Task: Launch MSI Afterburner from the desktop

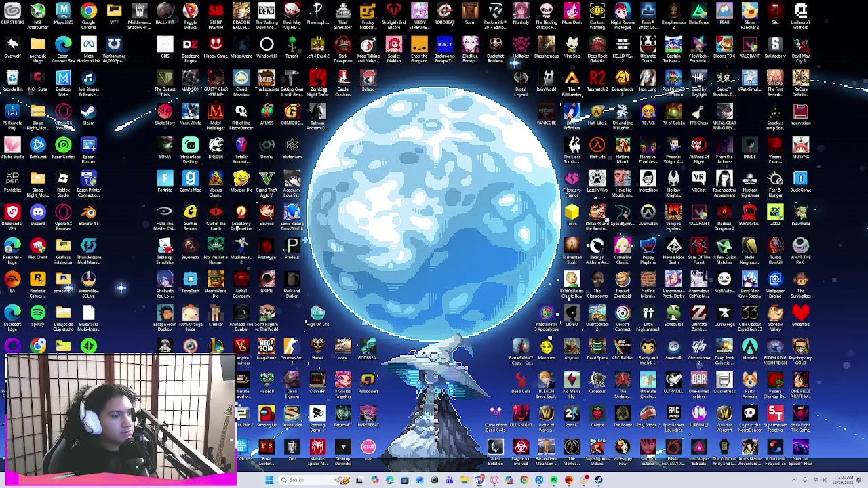Action: point(38,15)
